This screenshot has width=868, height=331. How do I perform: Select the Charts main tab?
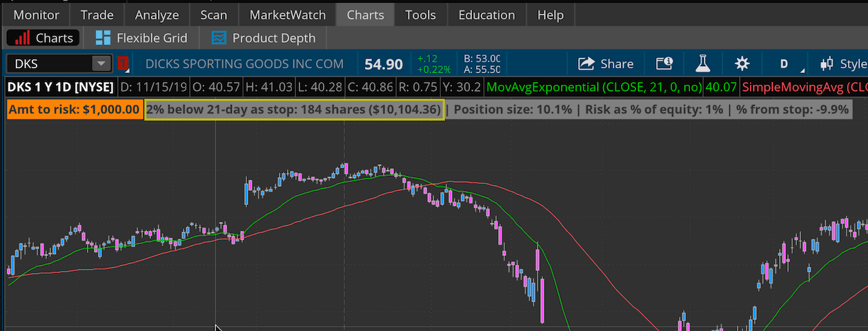[x=365, y=14]
